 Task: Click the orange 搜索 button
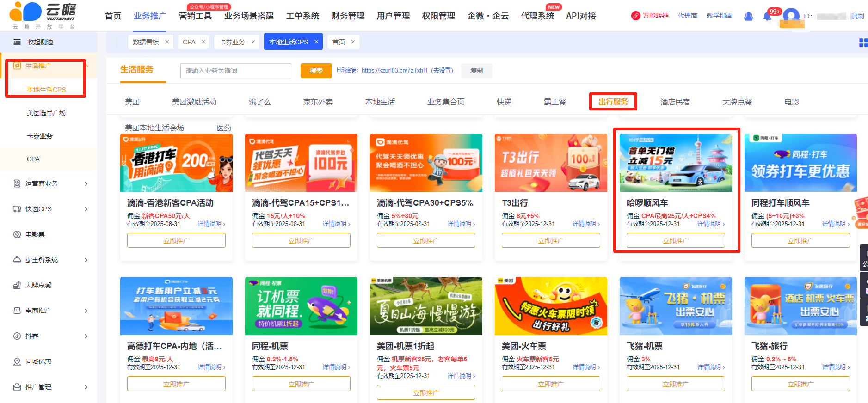(316, 71)
